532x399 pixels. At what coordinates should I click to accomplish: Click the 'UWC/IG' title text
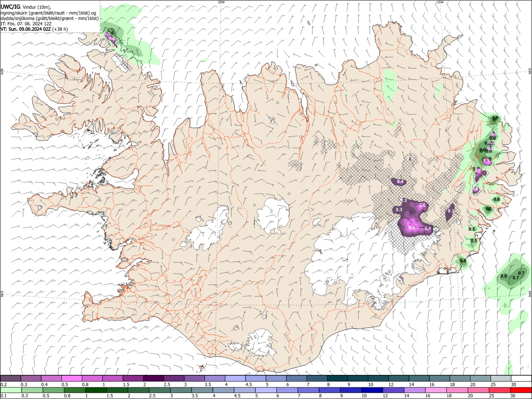(x=10, y=7)
